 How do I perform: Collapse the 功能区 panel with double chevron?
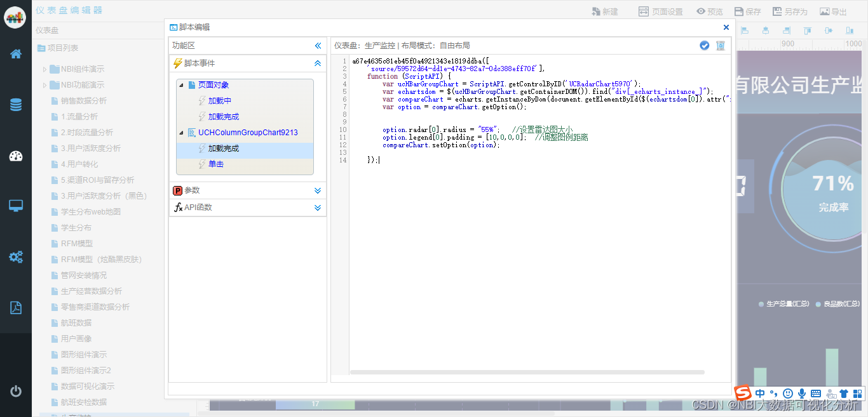click(x=318, y=46)
